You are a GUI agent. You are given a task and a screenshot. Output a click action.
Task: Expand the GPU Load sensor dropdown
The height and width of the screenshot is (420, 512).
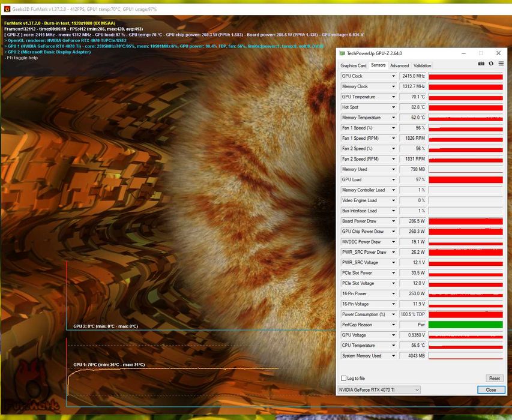[394, 180]
